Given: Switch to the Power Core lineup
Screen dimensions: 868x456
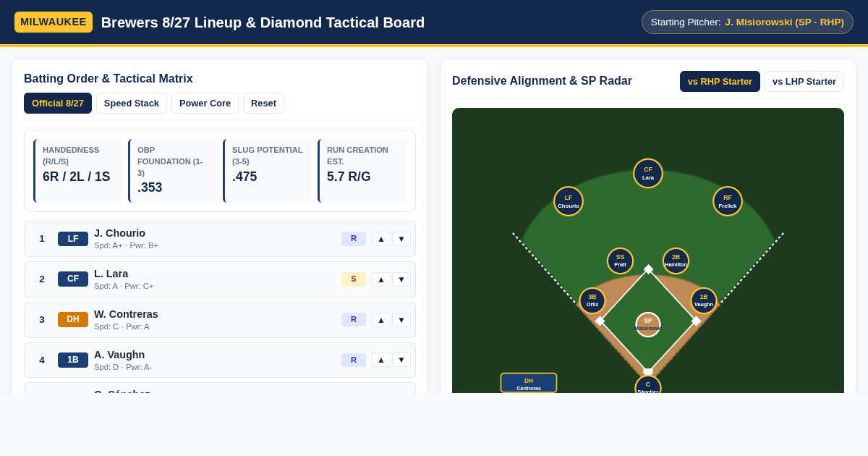Looking at the screenshot, I should tap(205, 103).
